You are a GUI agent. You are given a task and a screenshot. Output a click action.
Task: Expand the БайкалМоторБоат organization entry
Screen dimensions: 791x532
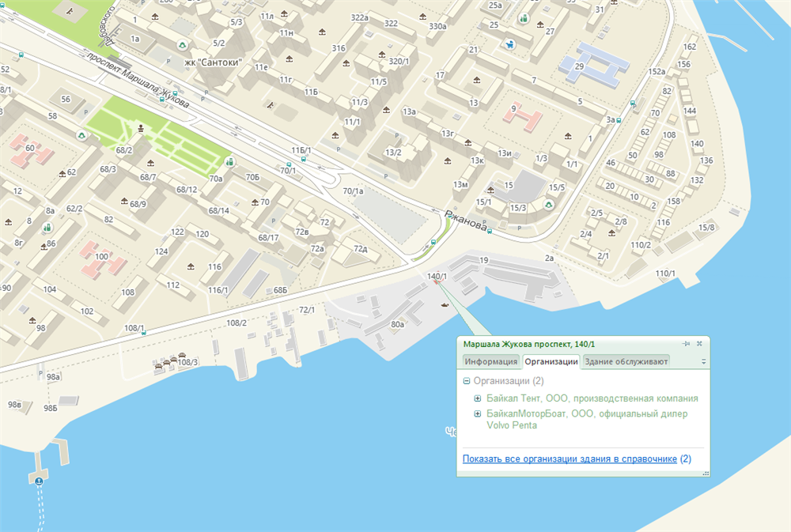[x=478, y=413]
